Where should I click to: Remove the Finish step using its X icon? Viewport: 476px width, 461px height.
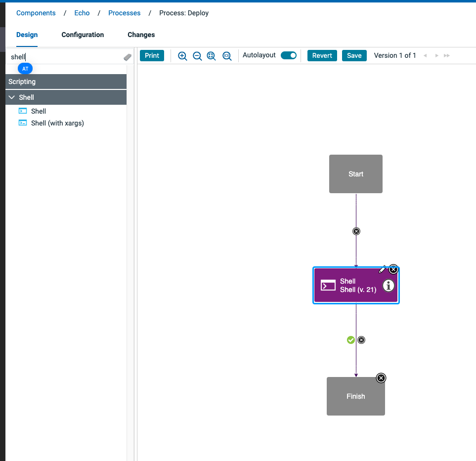coord(381,378)
